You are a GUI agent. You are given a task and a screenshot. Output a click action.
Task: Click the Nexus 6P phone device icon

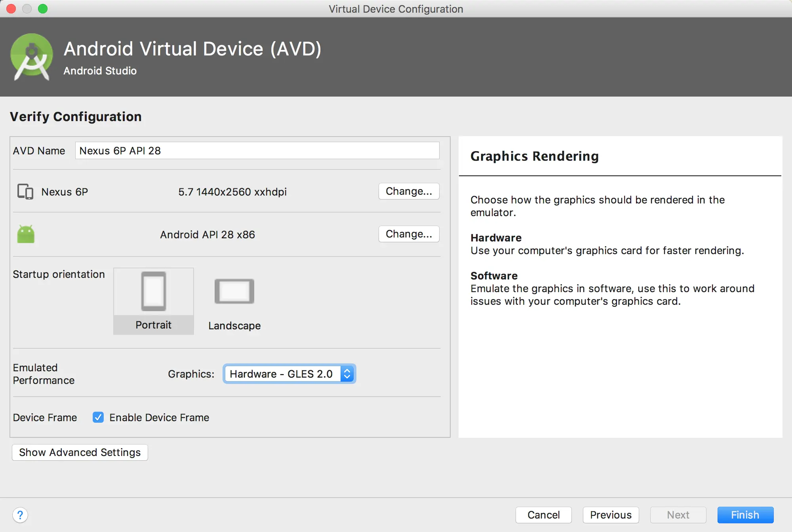pos(25,192)
